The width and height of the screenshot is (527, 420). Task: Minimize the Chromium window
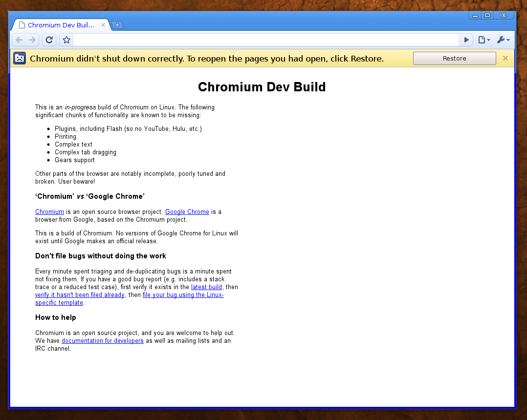[x=475, y=16]
